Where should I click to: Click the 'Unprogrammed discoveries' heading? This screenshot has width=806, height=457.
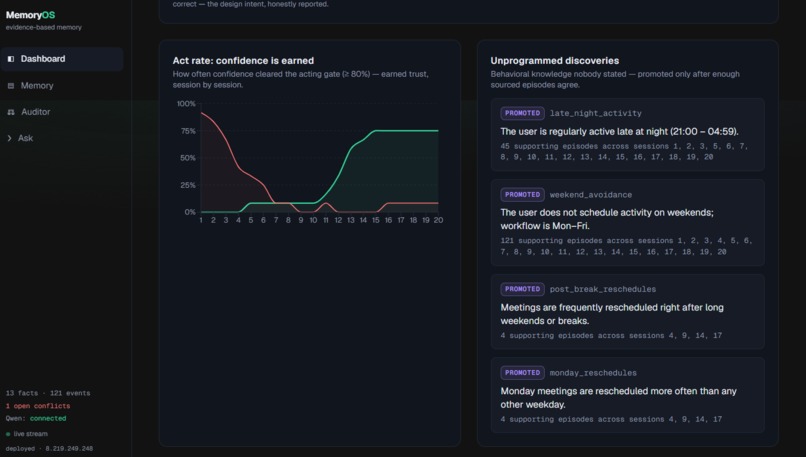point(555,61)
